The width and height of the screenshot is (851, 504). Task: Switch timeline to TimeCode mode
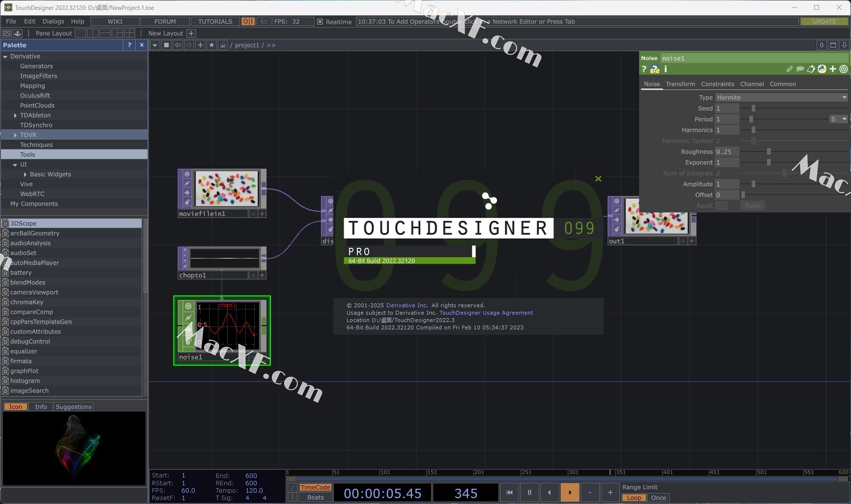tap(316, 488)
